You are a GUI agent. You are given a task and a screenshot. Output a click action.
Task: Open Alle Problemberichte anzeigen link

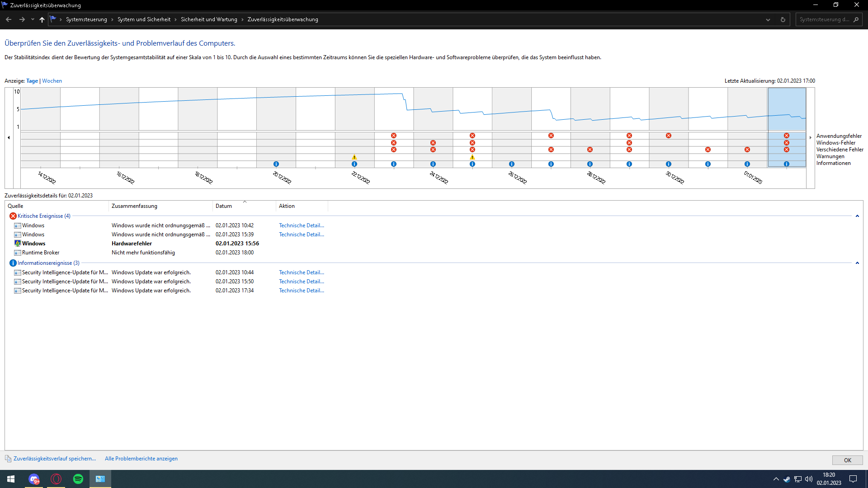point(141,459)
